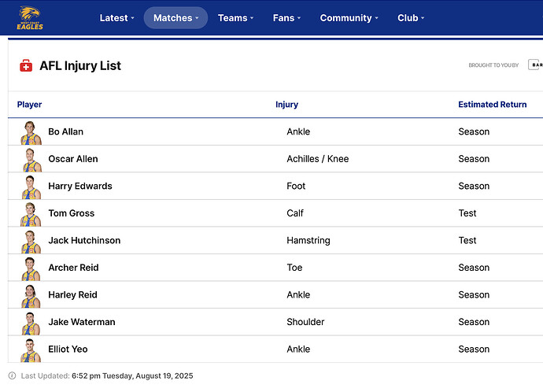Expand the Latest dropdown menu

pyautogui.click(x=116, y=18)
